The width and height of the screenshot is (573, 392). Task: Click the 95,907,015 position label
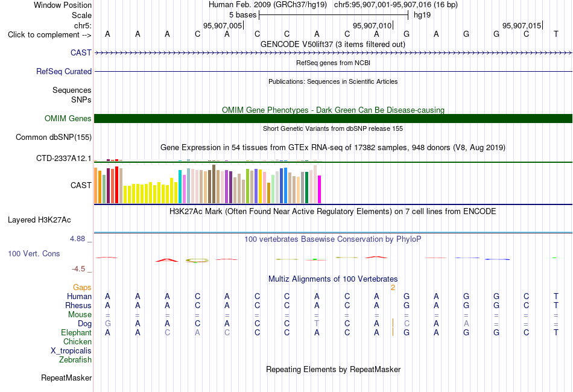click(522, 25)
